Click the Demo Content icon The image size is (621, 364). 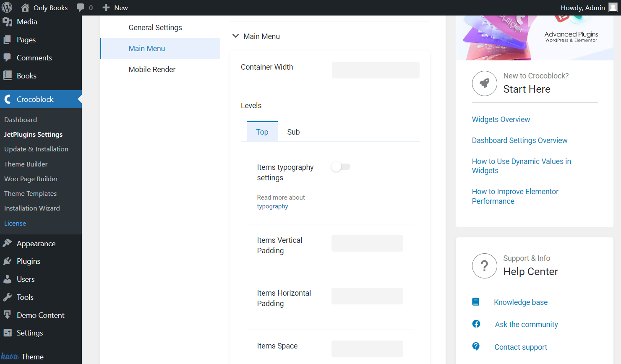(8, 315)
